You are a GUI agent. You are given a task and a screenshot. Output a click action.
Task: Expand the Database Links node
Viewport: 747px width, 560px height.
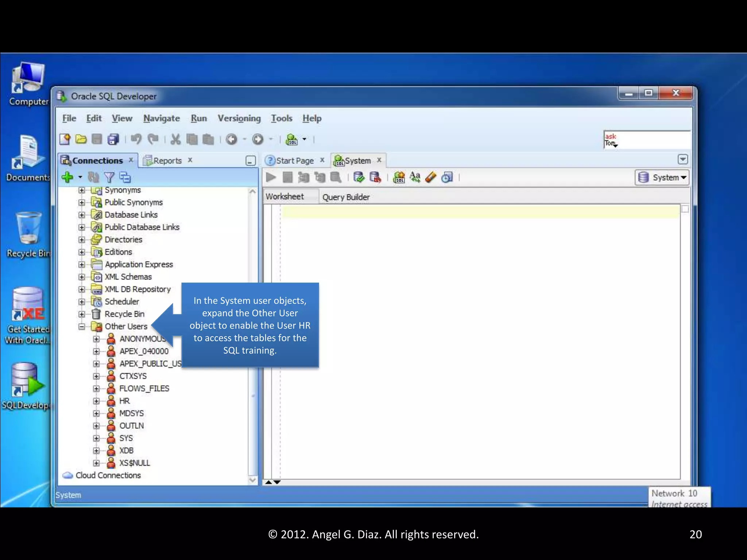point(82,215)
